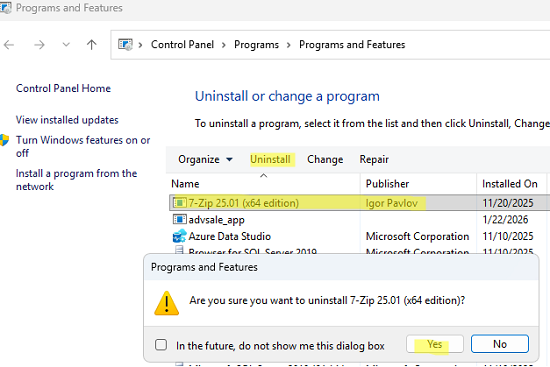550x367 pixels.
Task: Click the Back navigation arrow
Action: (9, 45)
